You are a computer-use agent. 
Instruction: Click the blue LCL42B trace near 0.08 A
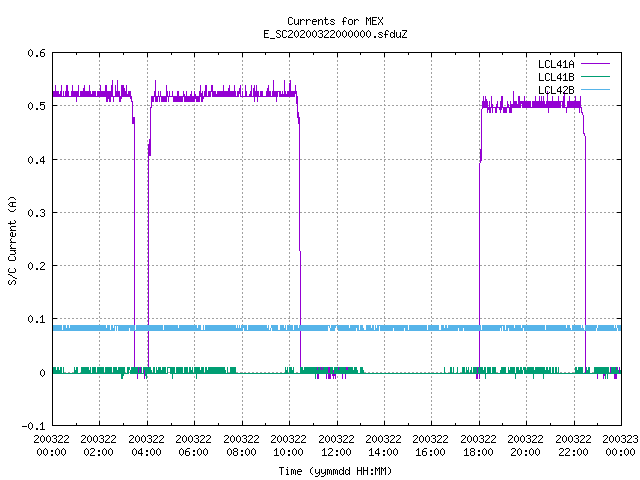tap(337, 328)
